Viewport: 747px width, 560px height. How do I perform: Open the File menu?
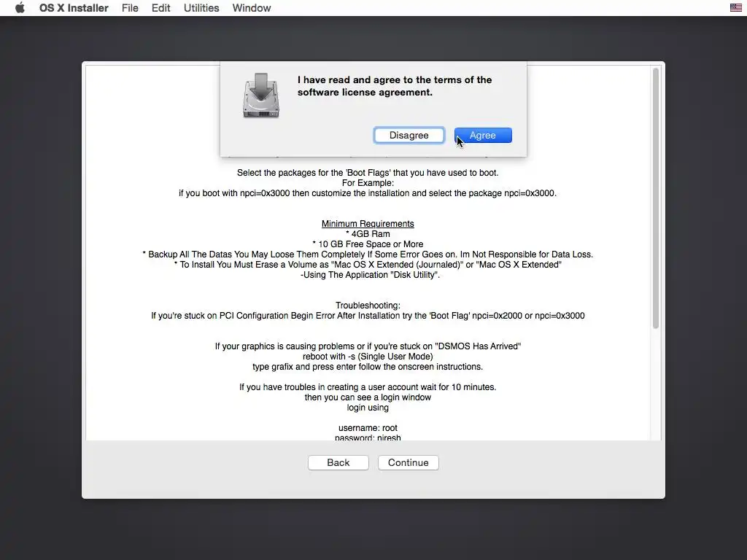point(130,8)
